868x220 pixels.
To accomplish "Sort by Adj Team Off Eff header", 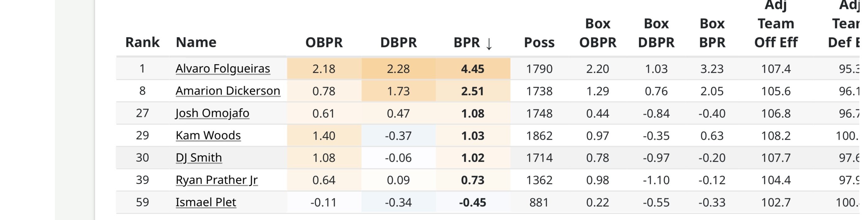I will point(776,24).
